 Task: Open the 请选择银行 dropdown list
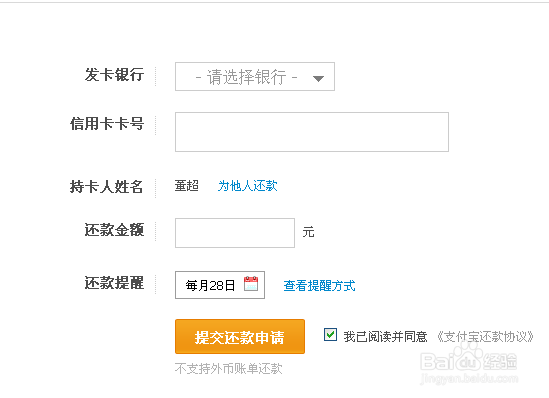coord(255,77)
